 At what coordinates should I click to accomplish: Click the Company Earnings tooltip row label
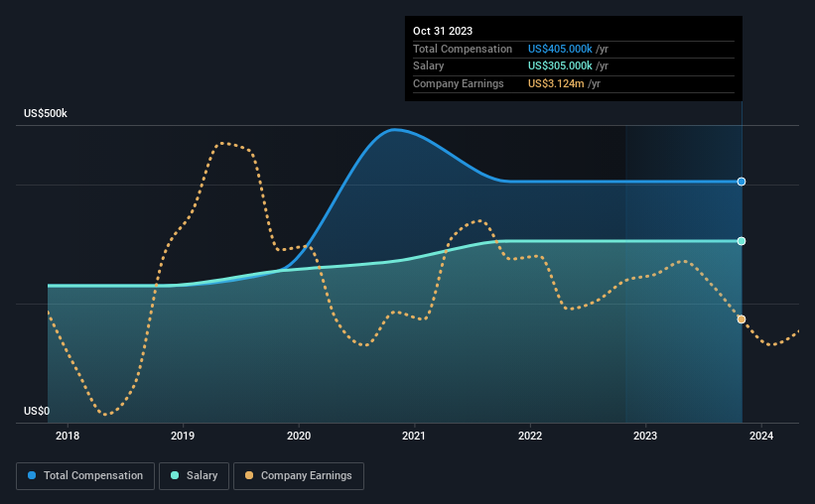[x=459, y=83]
